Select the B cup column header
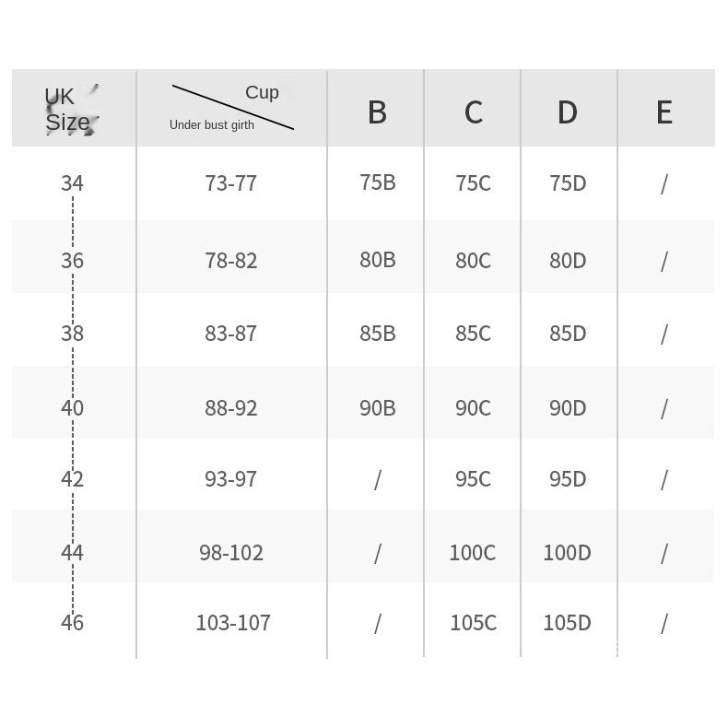 pyautogui.click(x=377, y=112)
